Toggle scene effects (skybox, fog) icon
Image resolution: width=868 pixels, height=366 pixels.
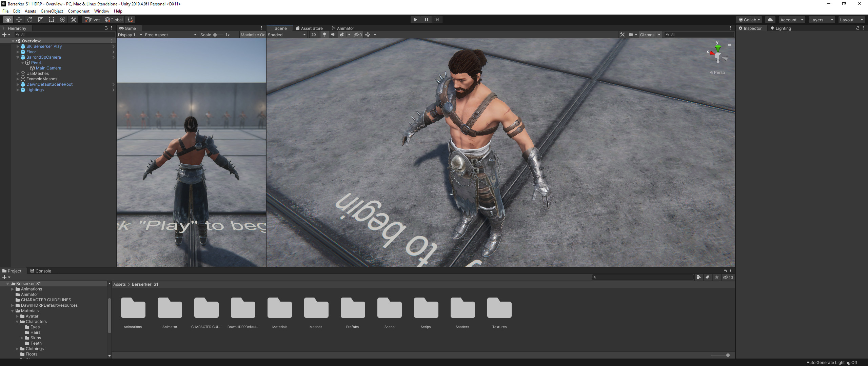coord(342,35)
